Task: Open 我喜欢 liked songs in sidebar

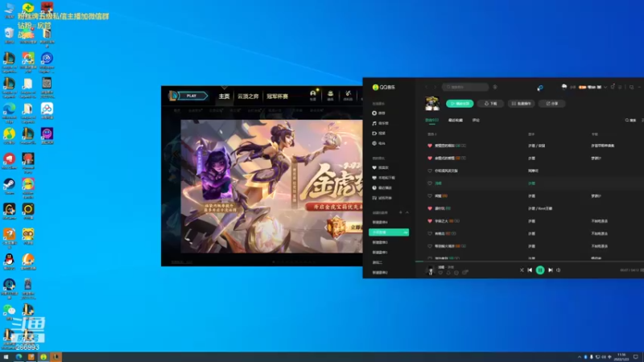Action: pyautogui.click(x=380, y=167)
